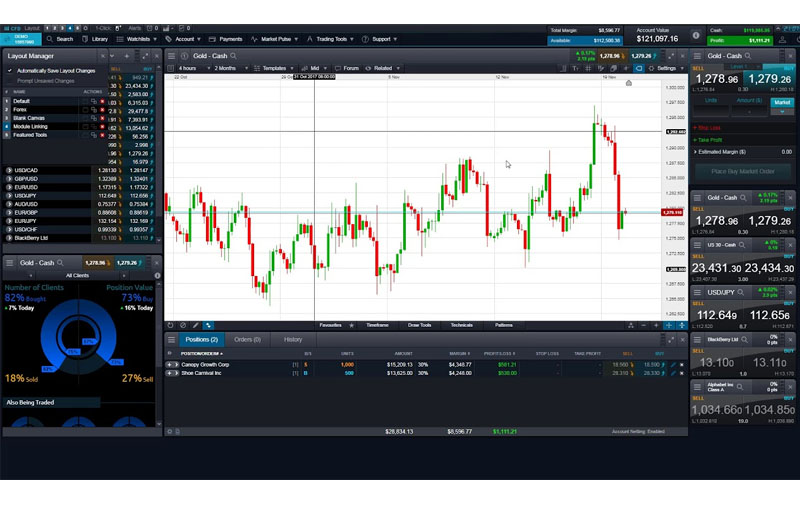Open the Patterns tab below chart
Viewport: 800px width, 513px height.
point(504,325)
